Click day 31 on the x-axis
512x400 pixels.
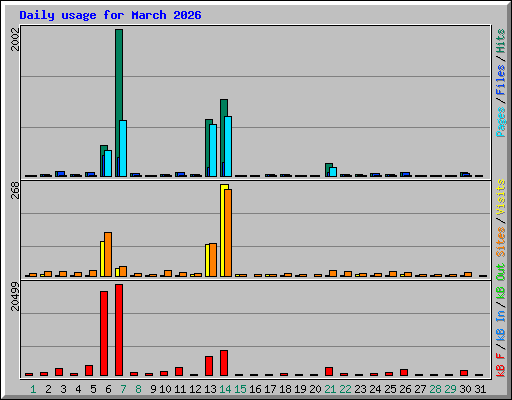coord(480,389)
